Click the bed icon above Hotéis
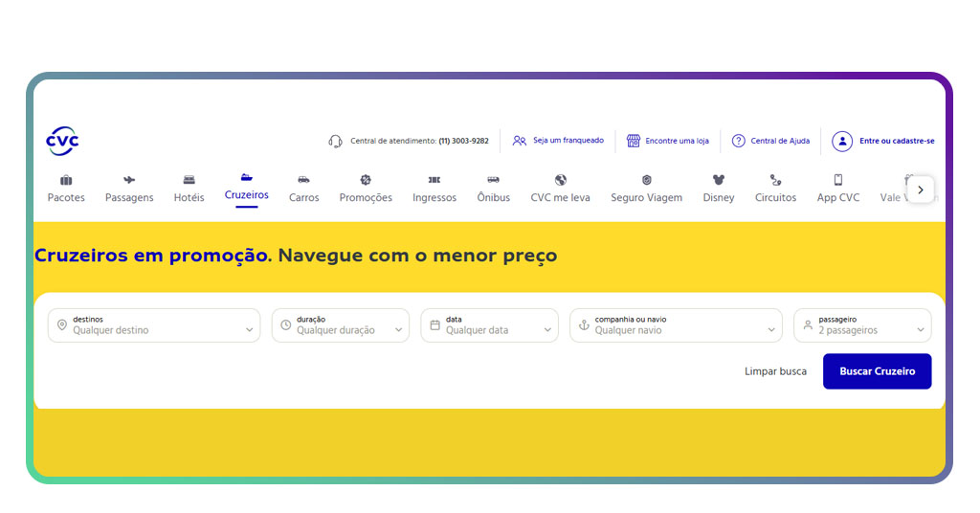980x513 pixels. tap(189, 180)
